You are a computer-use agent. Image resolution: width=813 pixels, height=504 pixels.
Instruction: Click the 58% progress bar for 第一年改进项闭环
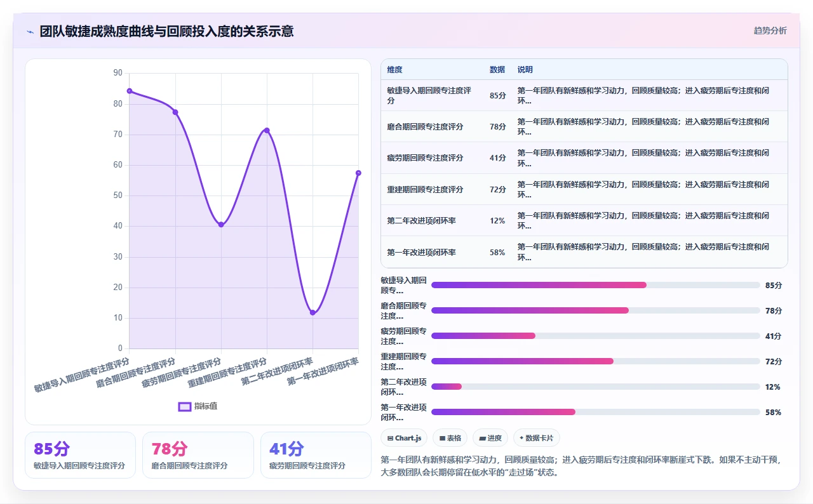(x=596, y=412)
